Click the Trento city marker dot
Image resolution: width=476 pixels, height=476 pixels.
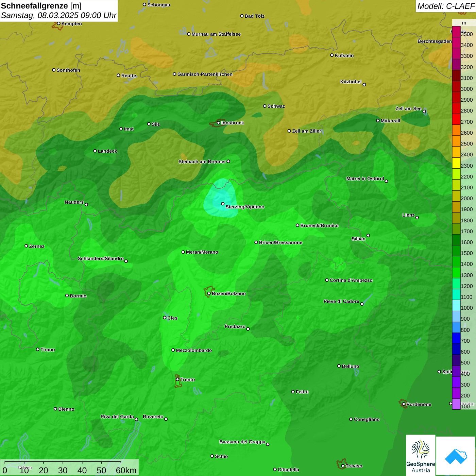pos(177,379)
